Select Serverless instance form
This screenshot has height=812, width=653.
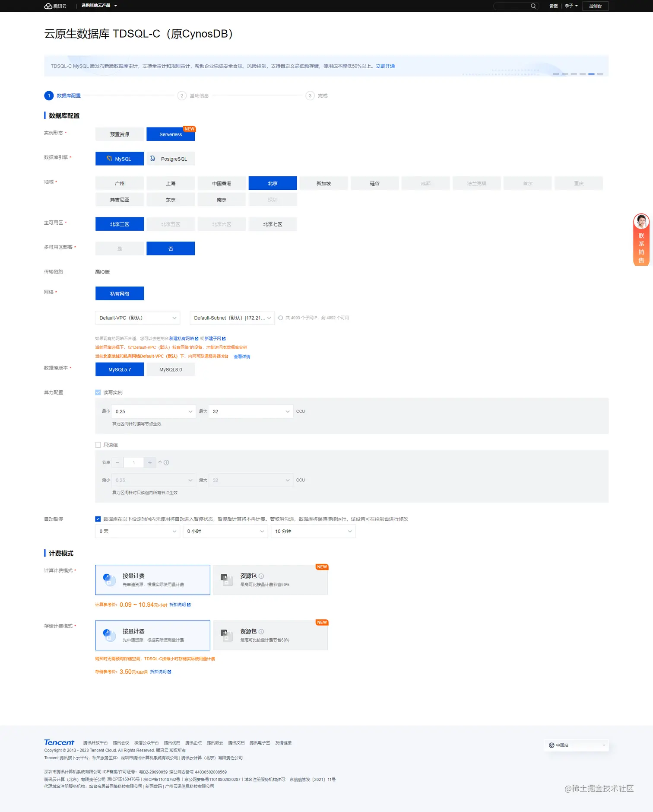coord(171,134)
